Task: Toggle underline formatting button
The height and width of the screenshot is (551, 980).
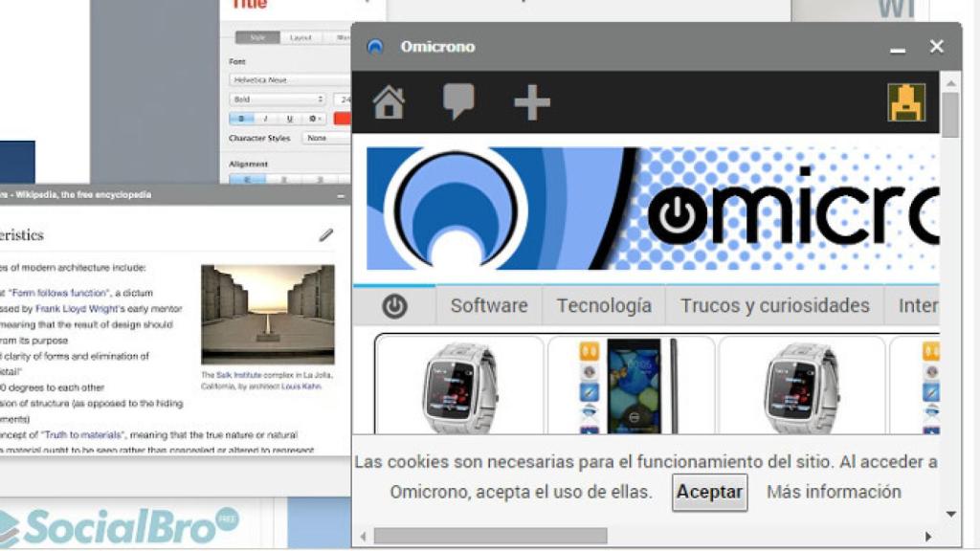Action: coord(290,119)
